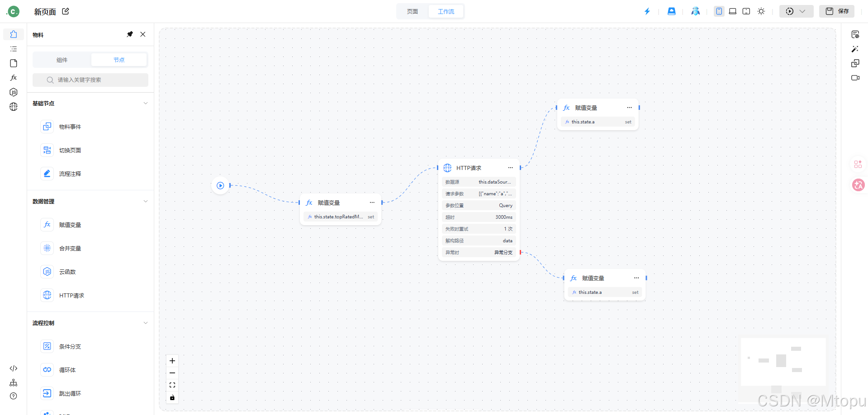Click the video camera icon in right rail
This screenshot has width=868, height=415.
point(855,78)
